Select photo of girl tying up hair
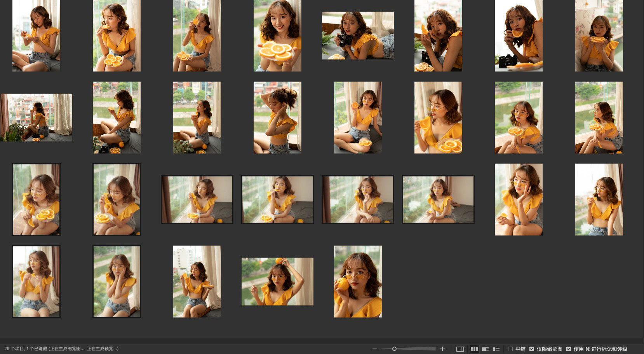644x354 pixels. pyautogui.click(x=277, y=117)
